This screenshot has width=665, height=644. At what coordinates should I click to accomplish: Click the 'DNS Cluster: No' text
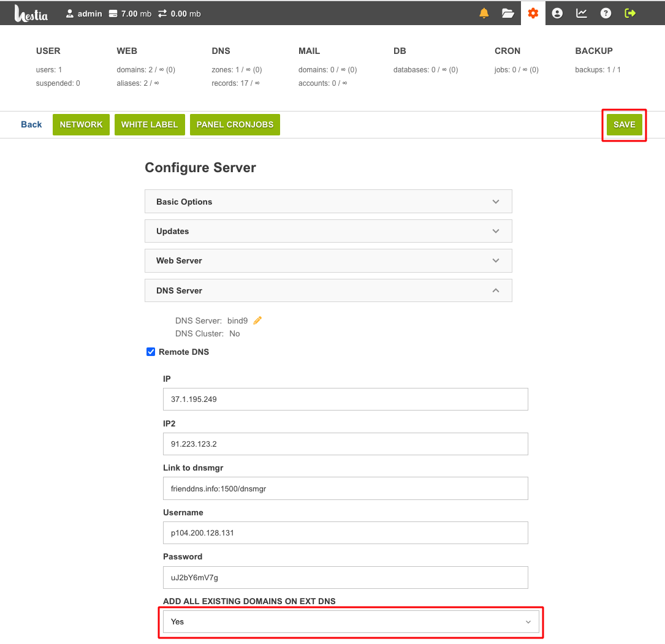pos(207,334)
